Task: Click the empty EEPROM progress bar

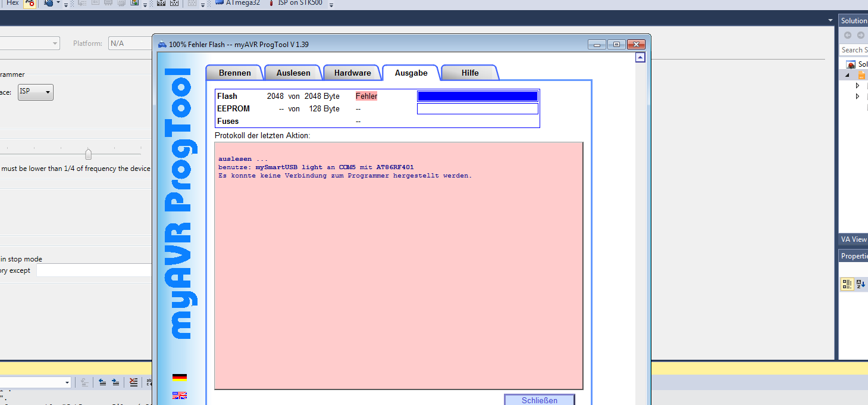Action: (x=478, y=108)
